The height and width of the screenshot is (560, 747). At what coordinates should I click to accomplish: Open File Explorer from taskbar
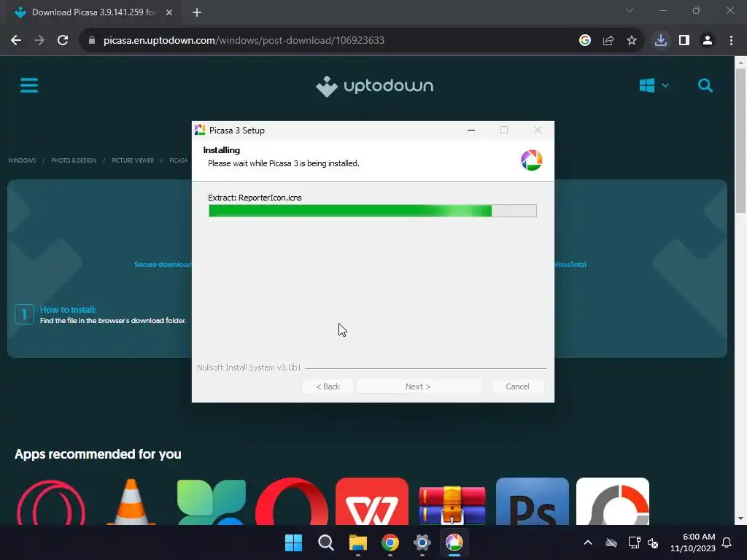point(357,542)
